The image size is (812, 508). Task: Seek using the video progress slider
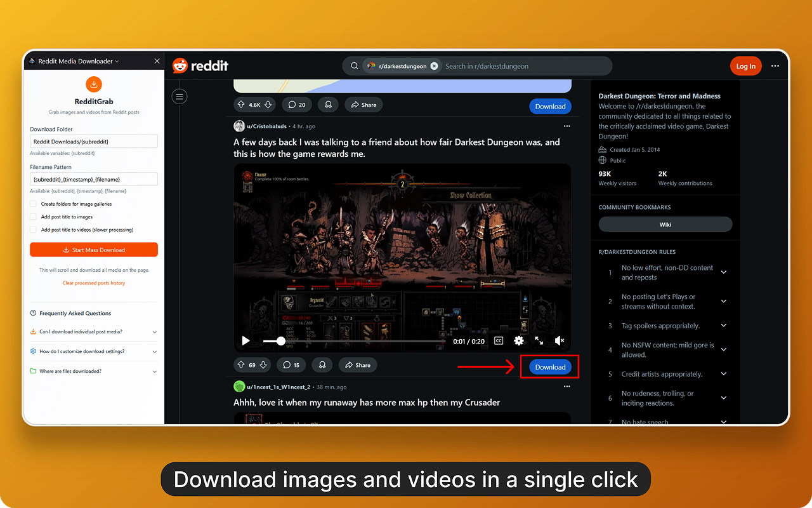[354, 341]
